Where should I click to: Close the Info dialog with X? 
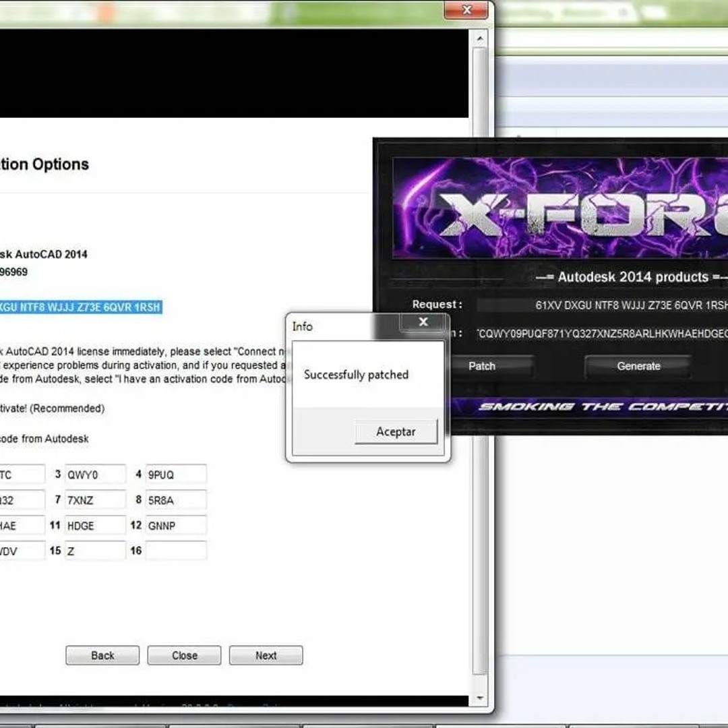[x=423, y=322]
